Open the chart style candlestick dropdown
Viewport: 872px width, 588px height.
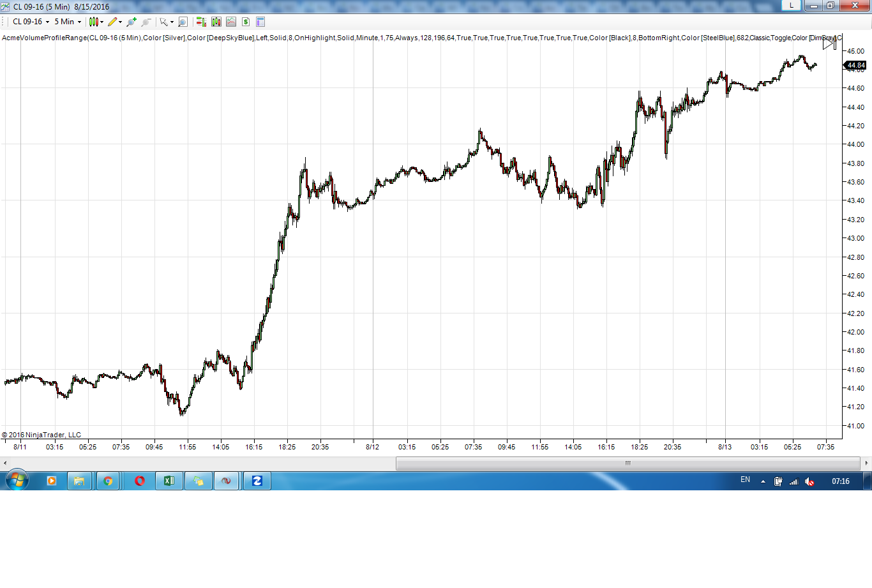[x=96, y=22]
